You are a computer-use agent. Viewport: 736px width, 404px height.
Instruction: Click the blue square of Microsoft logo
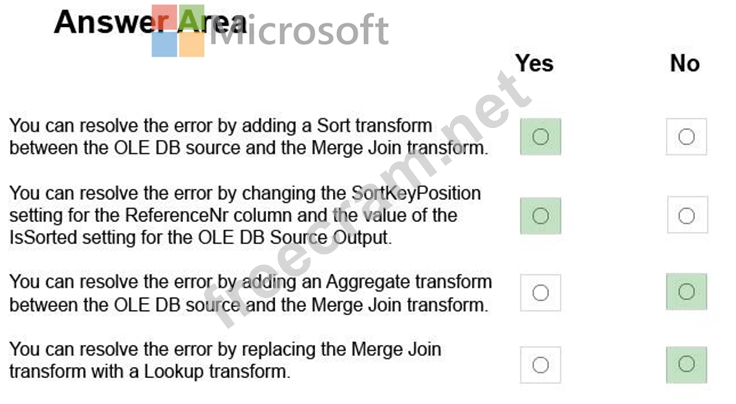[x=164, y=45]
